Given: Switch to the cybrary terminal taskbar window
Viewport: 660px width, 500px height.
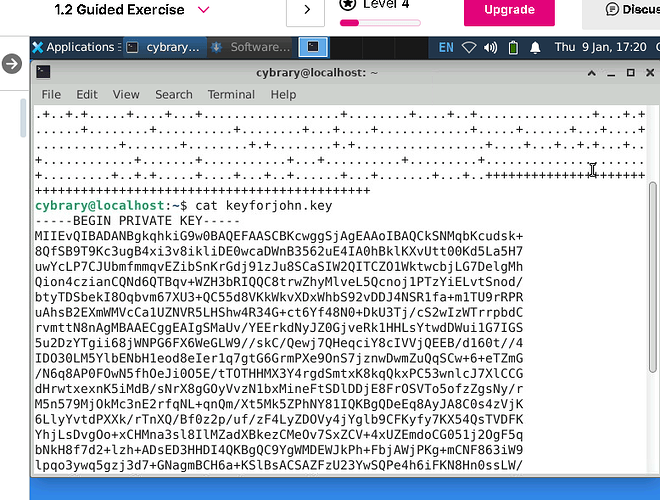Looking at the screenshot, I should (164, 47).
